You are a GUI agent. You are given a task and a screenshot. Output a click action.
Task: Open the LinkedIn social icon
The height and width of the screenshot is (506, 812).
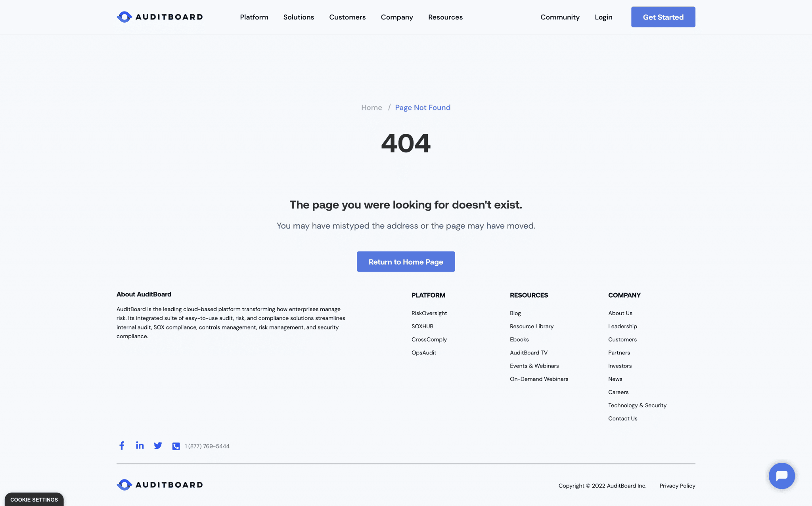(140, 445)
